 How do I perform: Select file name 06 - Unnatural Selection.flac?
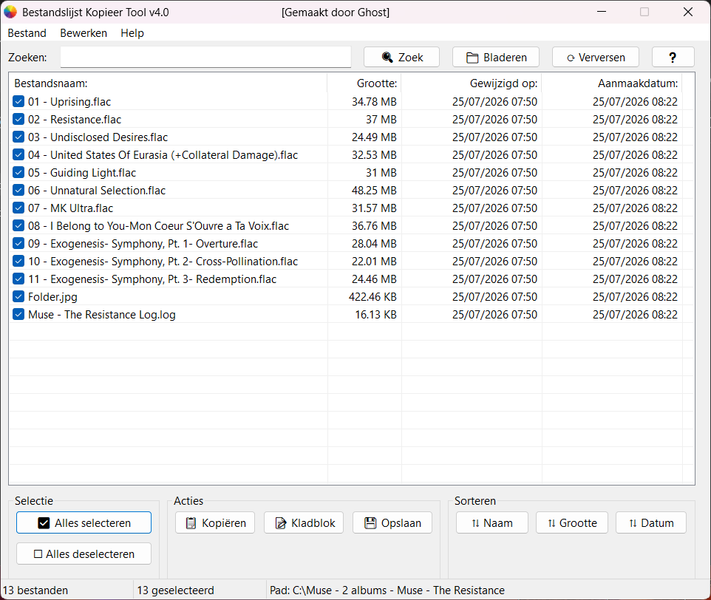click(97, 190)
